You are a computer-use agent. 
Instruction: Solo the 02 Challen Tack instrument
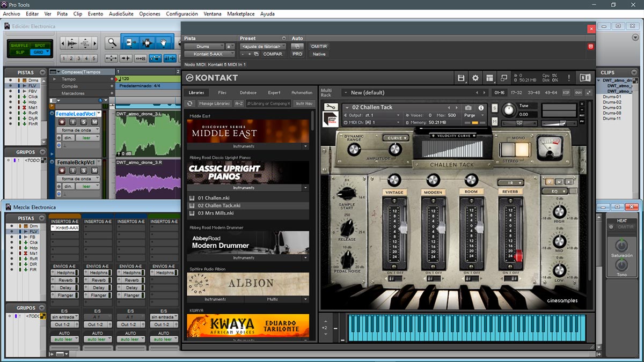(494, 108)
